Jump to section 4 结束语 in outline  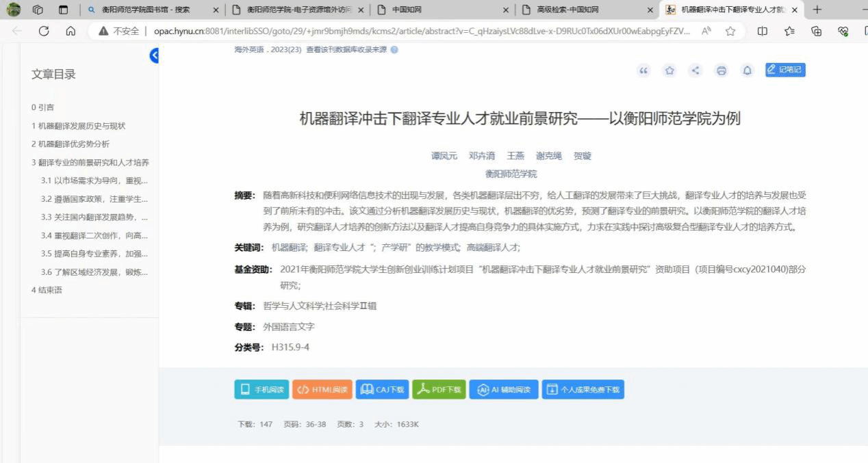(47, 290)
